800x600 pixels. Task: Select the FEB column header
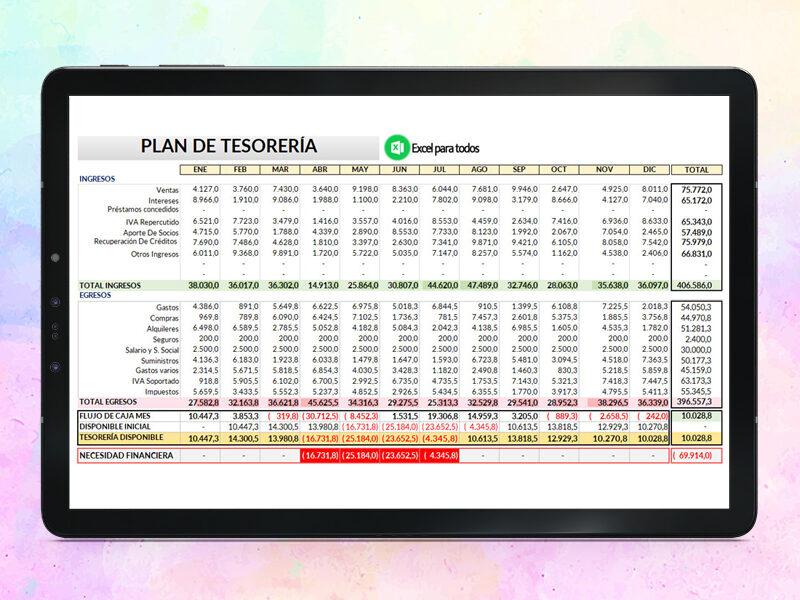click(240, 169)
